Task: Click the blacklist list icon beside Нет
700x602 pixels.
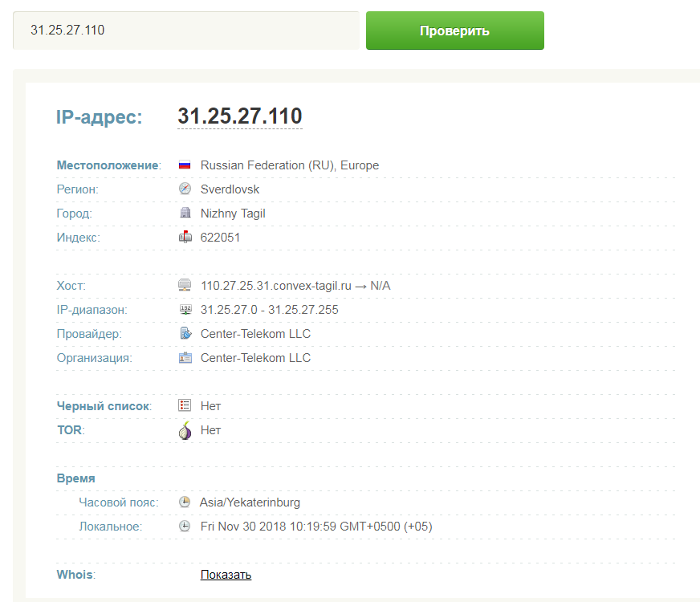Action: point(185,406)
